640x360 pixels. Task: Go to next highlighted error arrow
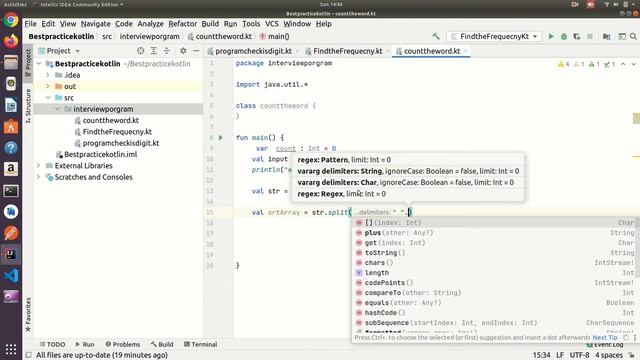(633, 64)
